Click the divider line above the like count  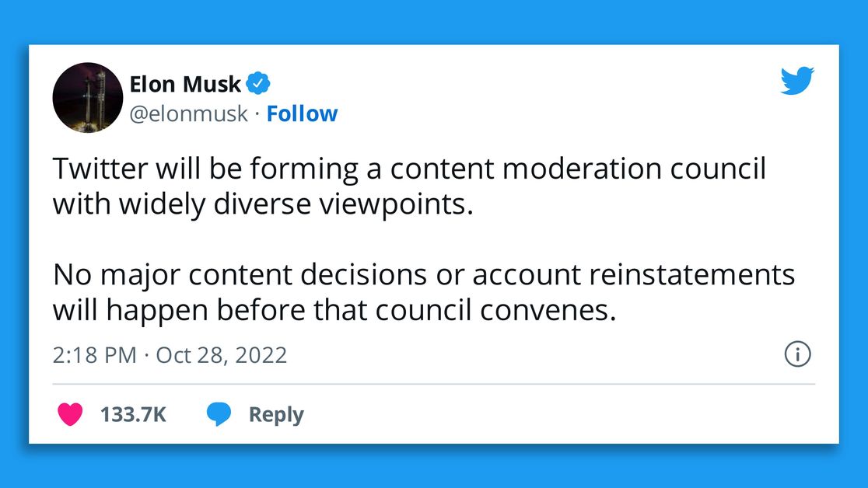click(433, 384)
